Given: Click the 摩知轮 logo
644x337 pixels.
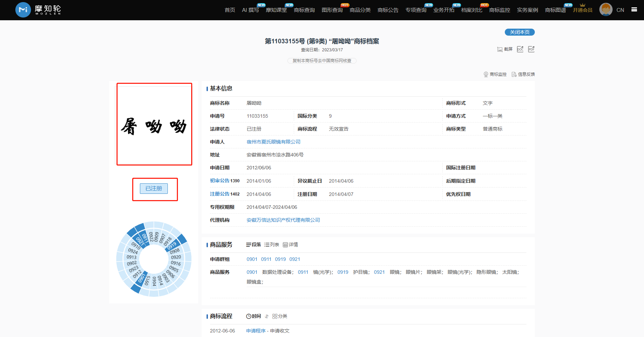Looking at the screenshot, I should pos(38,10).
